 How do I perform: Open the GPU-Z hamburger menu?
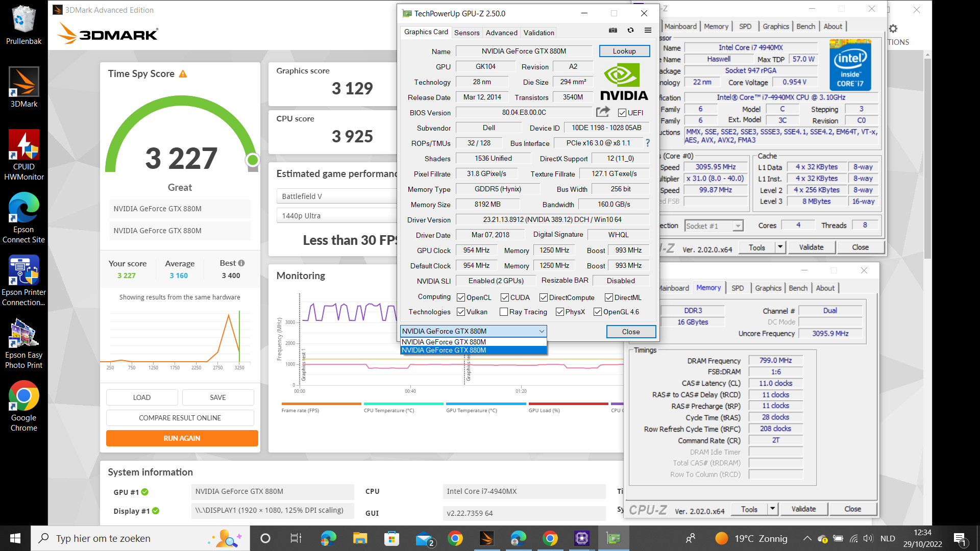click(x=648, y=31)
